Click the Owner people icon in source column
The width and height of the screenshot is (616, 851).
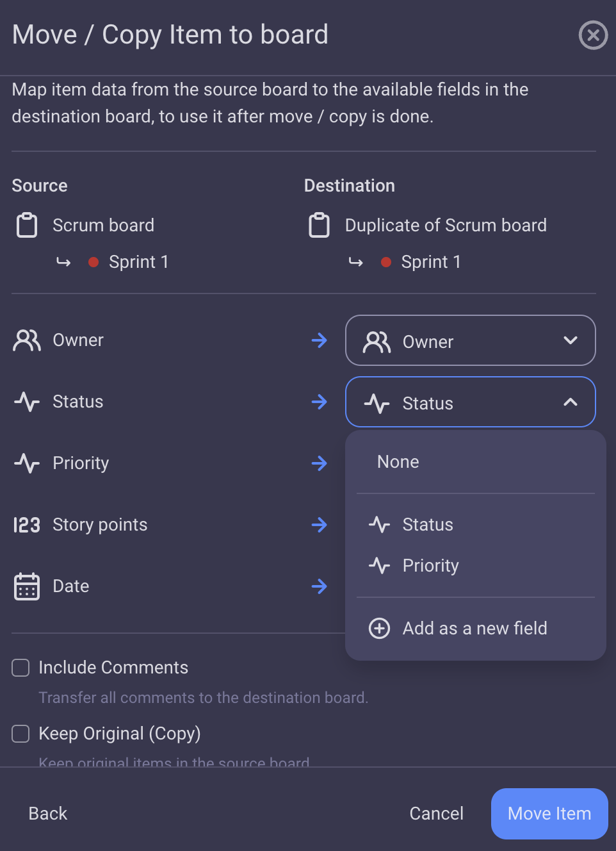pos(27,340)
